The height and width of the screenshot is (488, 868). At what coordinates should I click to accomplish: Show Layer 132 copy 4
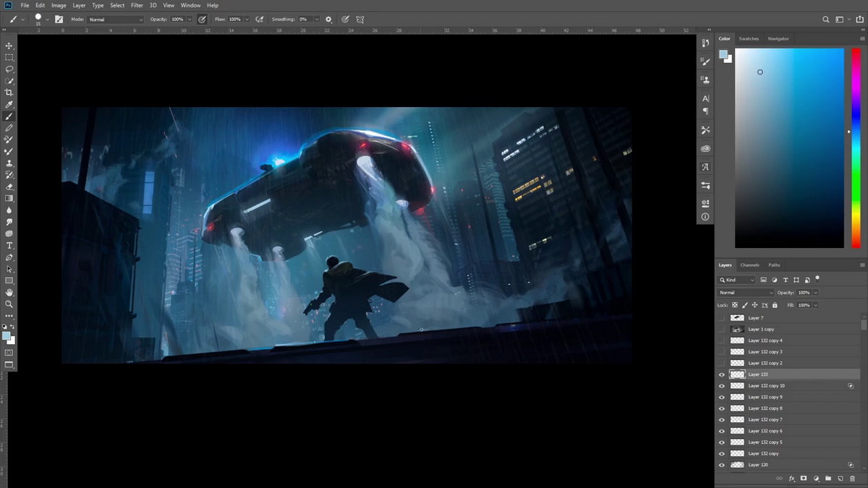click(721, 341)
